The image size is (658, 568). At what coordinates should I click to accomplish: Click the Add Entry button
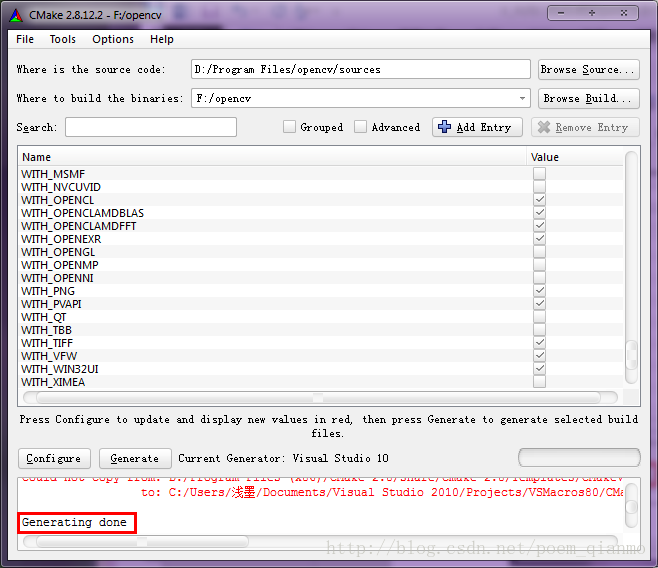(x=477, y=127)
